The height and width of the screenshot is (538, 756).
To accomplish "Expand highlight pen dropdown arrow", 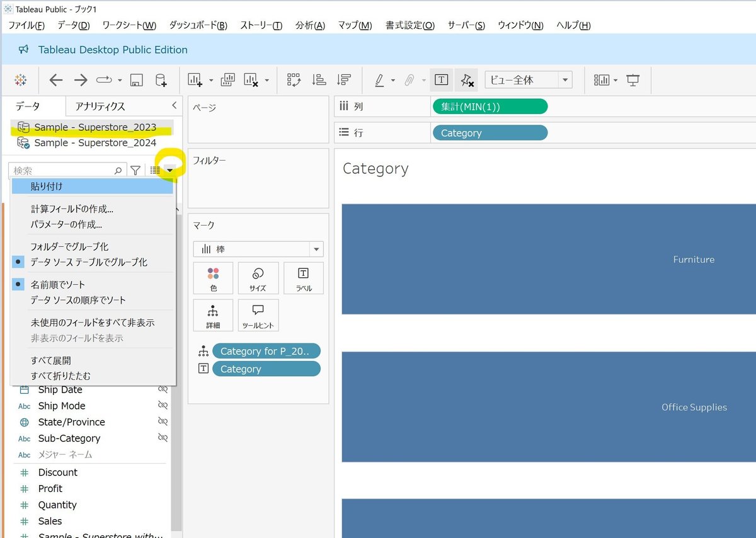I will pyautogui.click(x=393, y=80).
